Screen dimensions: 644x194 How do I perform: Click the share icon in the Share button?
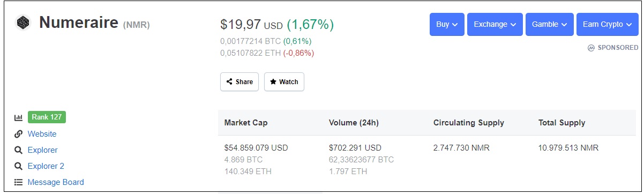coord(229,82)
